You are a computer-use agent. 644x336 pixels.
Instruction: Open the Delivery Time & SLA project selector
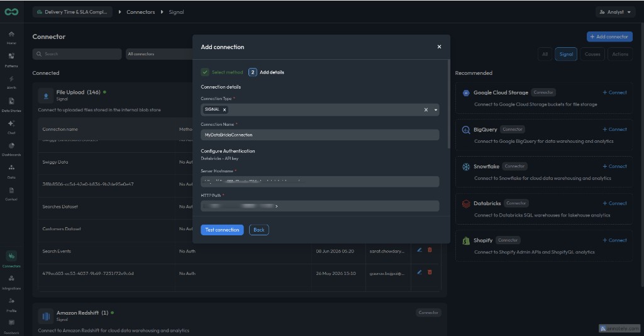tap(72, 12)
